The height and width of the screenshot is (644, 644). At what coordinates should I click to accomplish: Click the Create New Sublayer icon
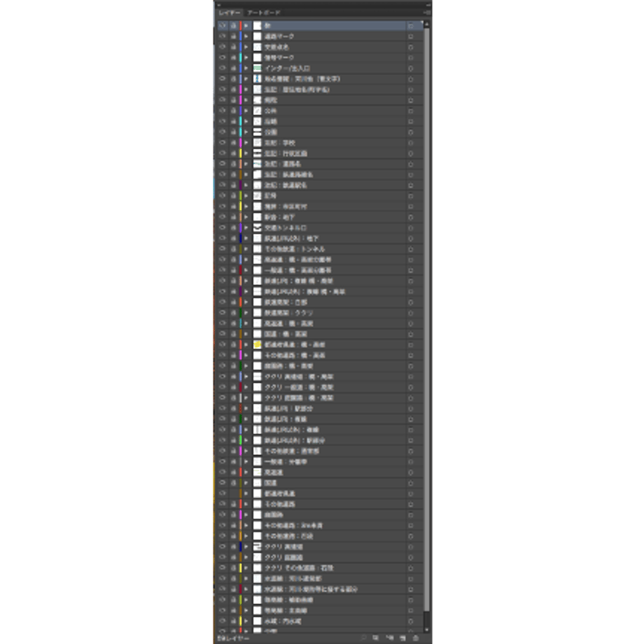tap(390, 638)
